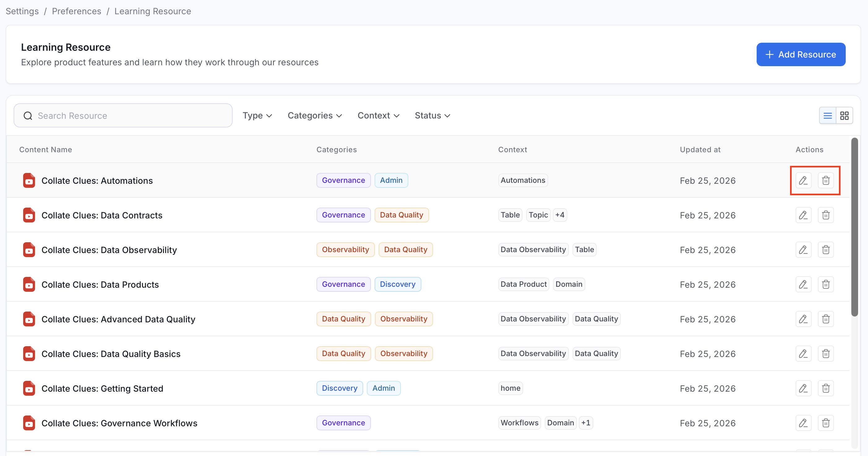
Task: Expand the Context filter dropdown
Action: coord(378,116)
